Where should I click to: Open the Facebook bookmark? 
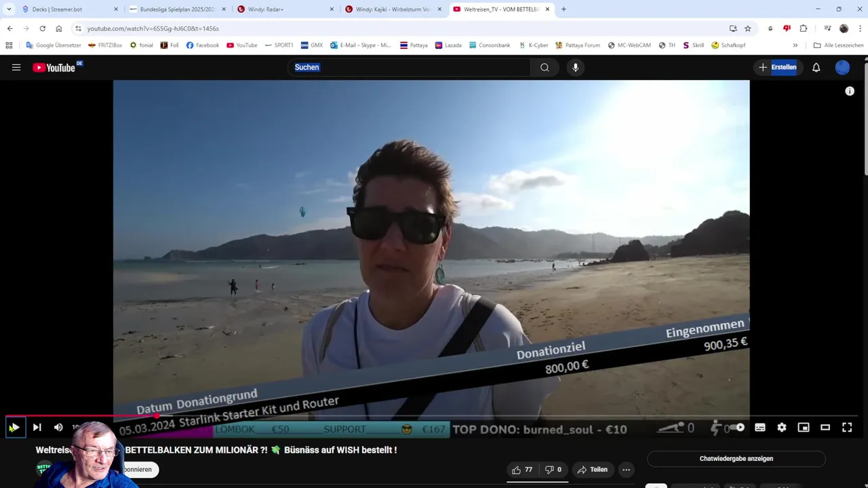203,45
